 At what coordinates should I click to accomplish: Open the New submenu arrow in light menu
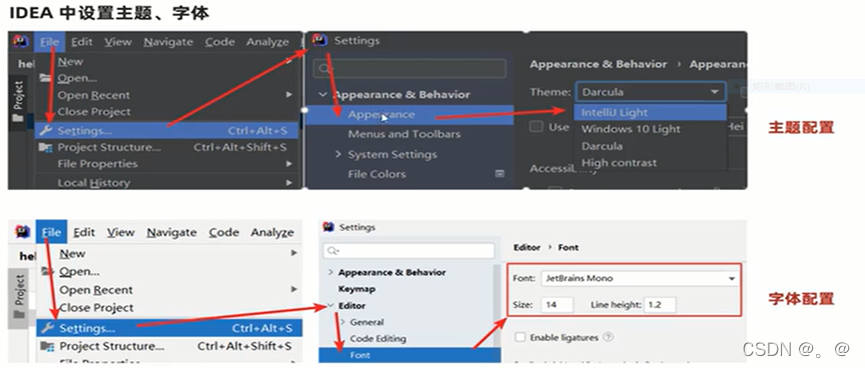coord(294,253)
